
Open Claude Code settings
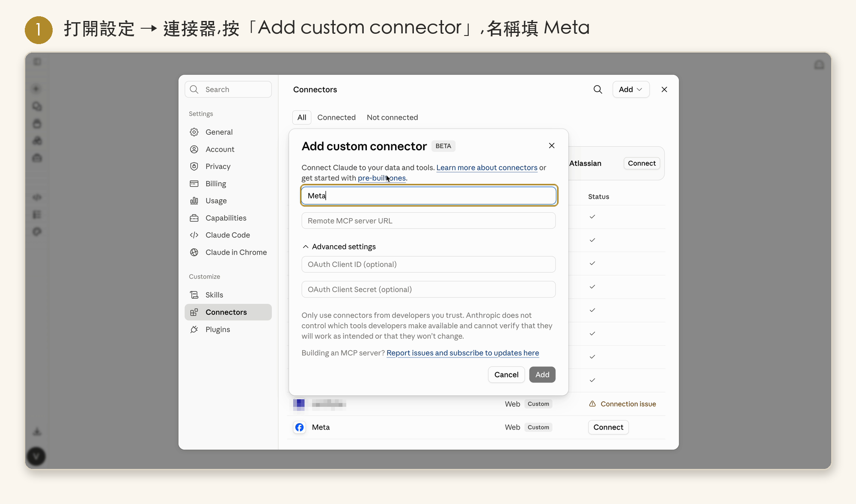(x=228, y=235)
